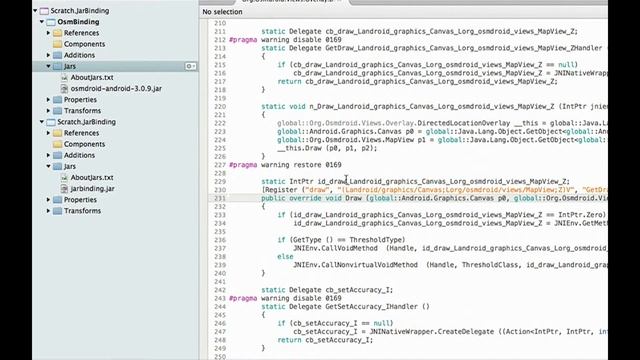Click '__this.Draw (p0, p1, p2);' text
Viewport: 640px width, 360px height.
[x=327, y=148]
